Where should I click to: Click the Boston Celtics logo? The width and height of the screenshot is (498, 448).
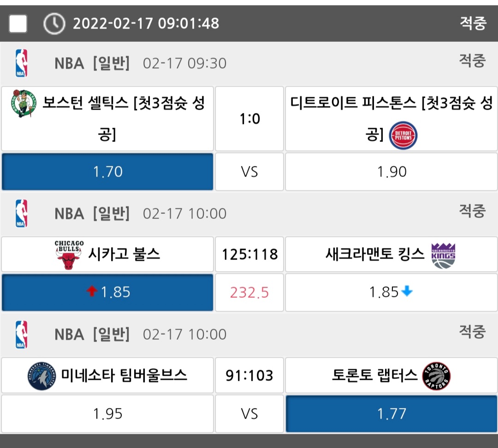(23, 103)
